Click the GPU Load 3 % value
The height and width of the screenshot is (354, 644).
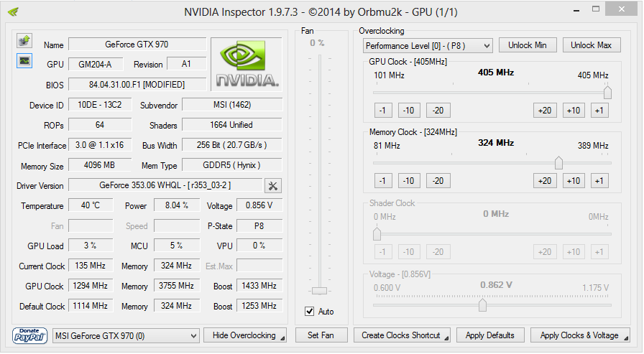(x=91, y=246)
